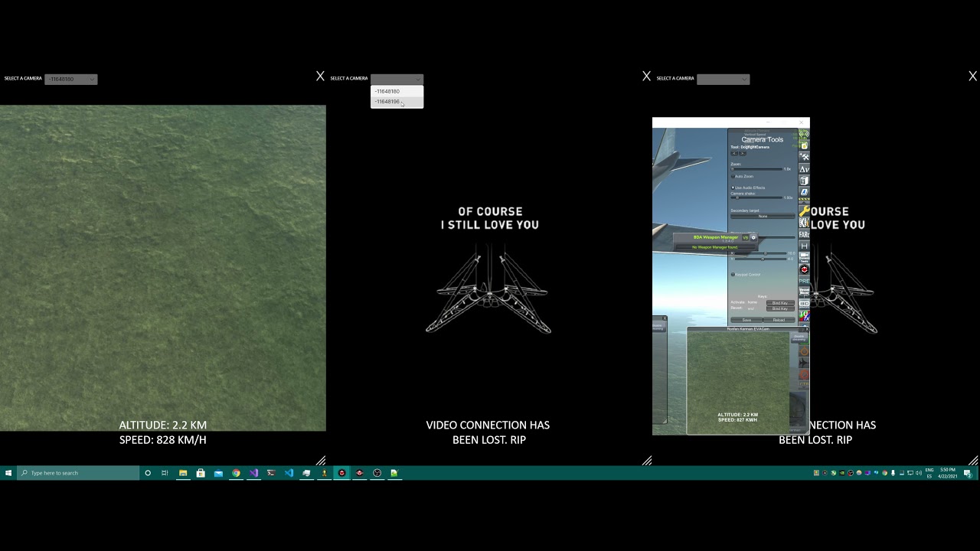Click the Secondary target None button
Screen dimensions: 980x551
763,217
